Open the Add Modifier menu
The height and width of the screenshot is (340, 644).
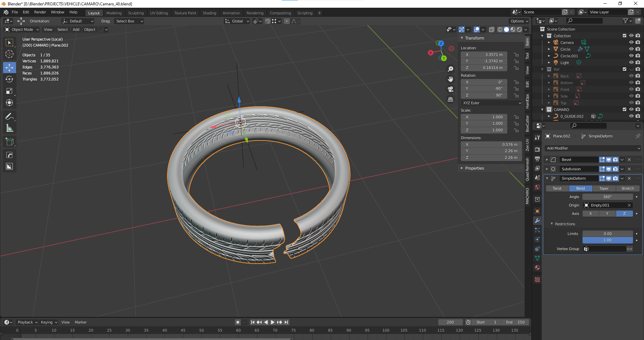tap(592, 148)
